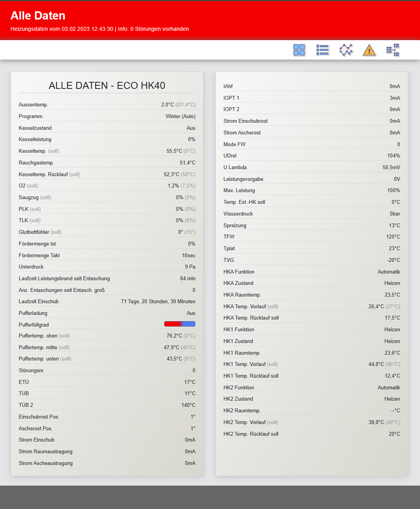Click the Glutbettfühler (soll) label

(40, 232)
